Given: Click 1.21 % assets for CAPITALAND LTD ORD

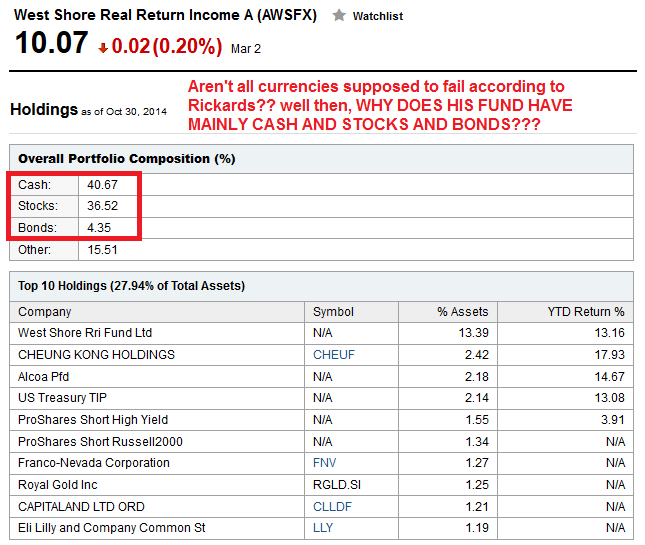Looking at the screenshot, I should pyautogui.click(x=477, y=506).
